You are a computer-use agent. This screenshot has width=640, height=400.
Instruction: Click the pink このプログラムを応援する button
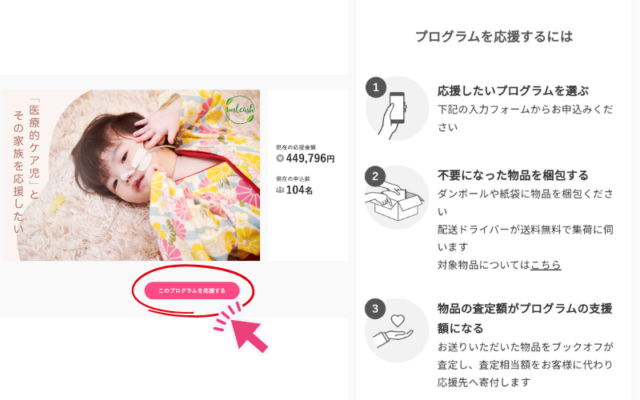pos(191,290)
